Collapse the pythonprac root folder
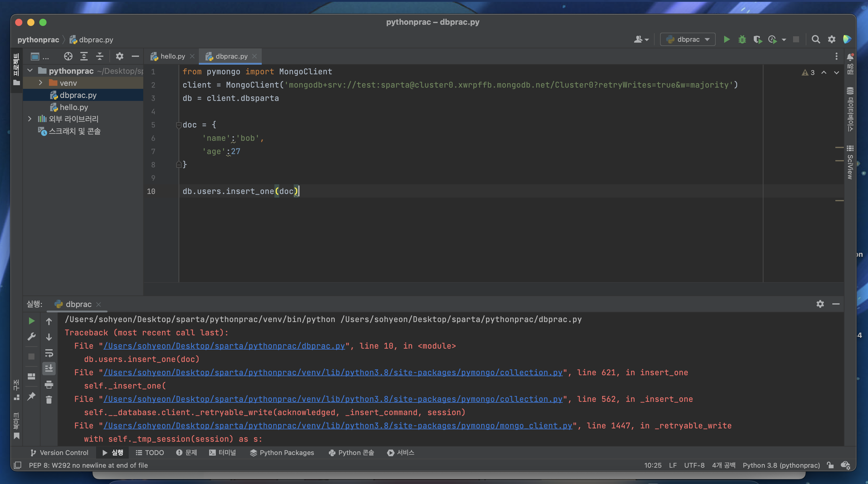Viewport: 868px width, 484px height. click(x=30, y=71)
